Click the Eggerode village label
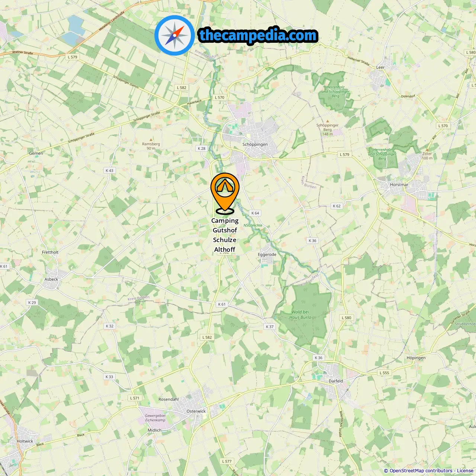 pyautogui.click(x=267, y=255)
